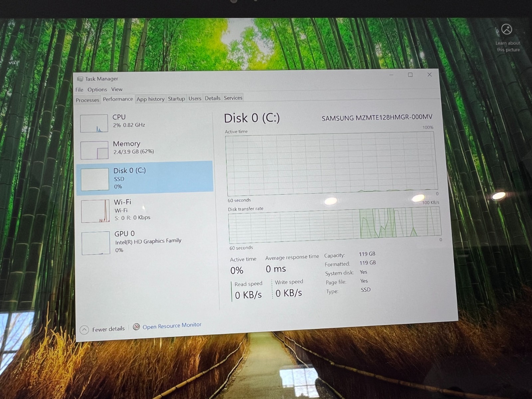
Task: Open the Resource Monitor icon
Action: [x=136, y=327]
